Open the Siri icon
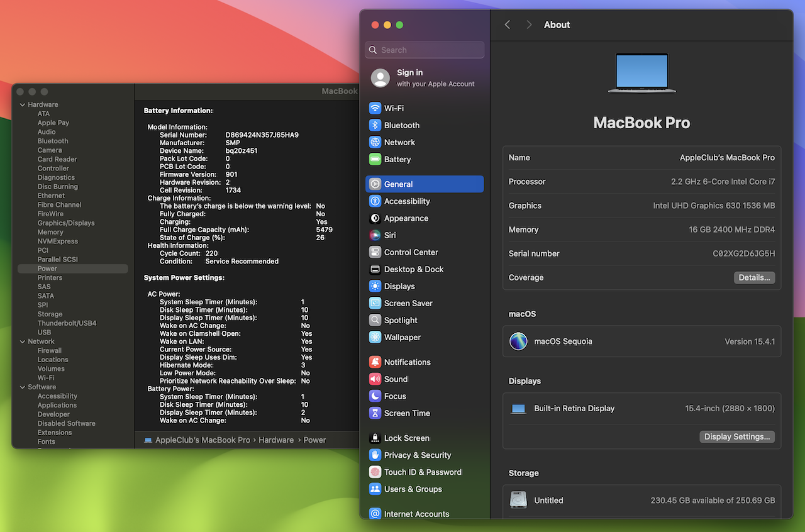 (x=375, y=235)
